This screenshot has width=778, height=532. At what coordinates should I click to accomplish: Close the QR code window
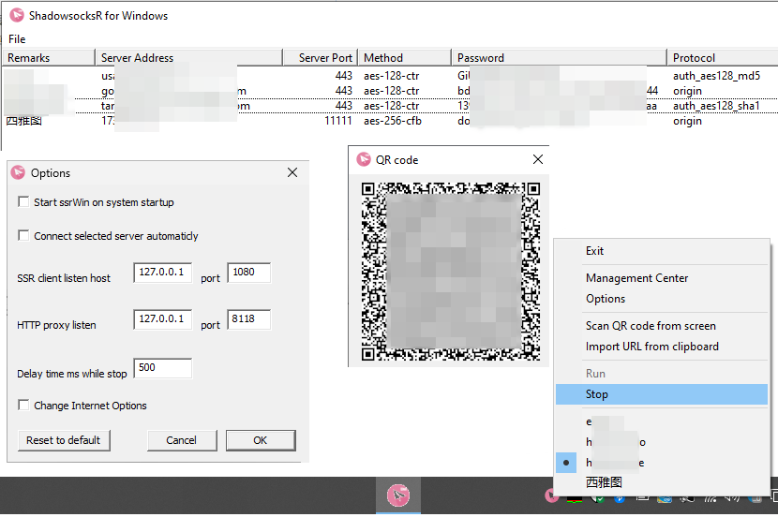click(538, 159)
